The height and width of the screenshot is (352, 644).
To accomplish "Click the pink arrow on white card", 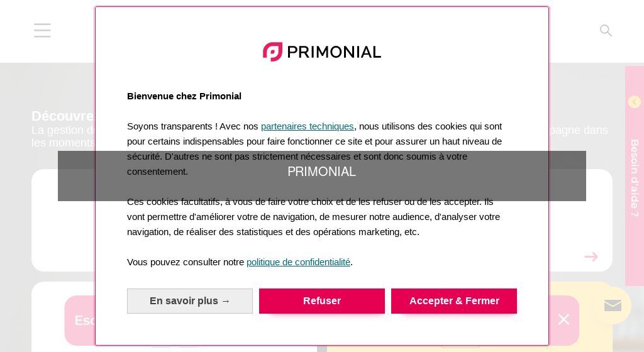I will tap(591, 257).
